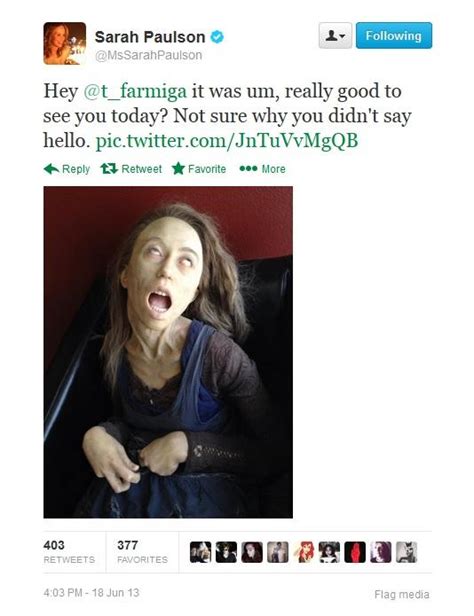
Task: Click the Reply arrow icon
Action: point(51,169)
